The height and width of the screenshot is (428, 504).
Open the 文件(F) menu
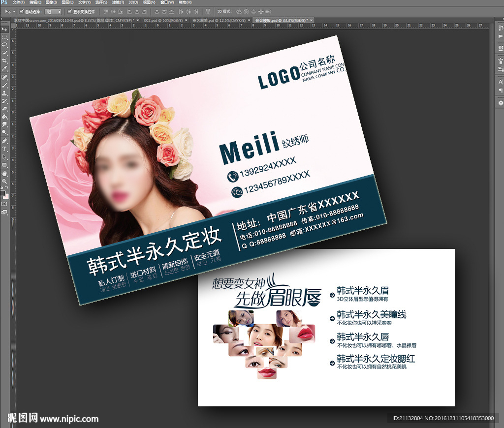[19, 2]
